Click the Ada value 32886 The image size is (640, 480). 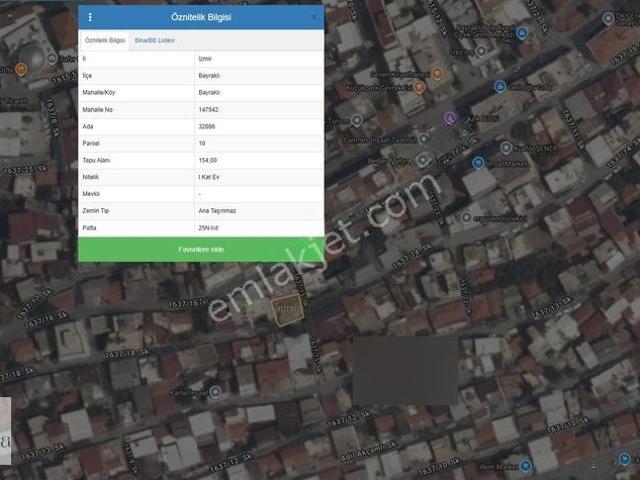point(207,127)
